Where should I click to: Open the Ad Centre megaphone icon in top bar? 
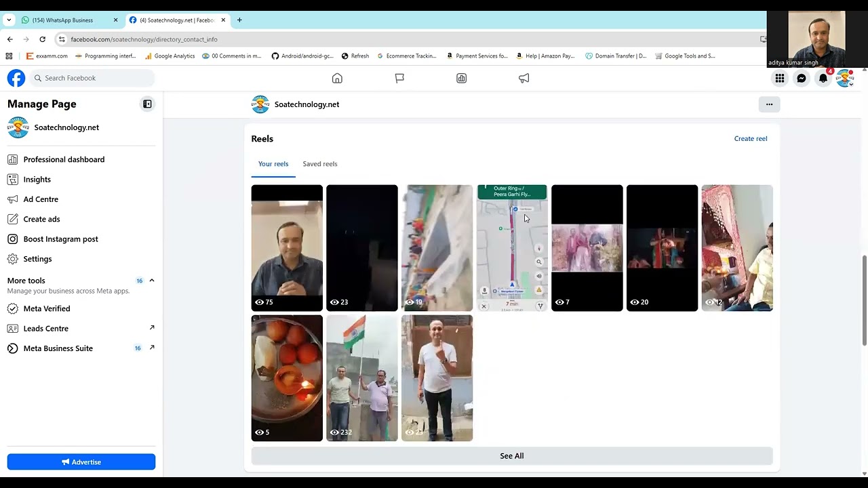tap(524, 78)
